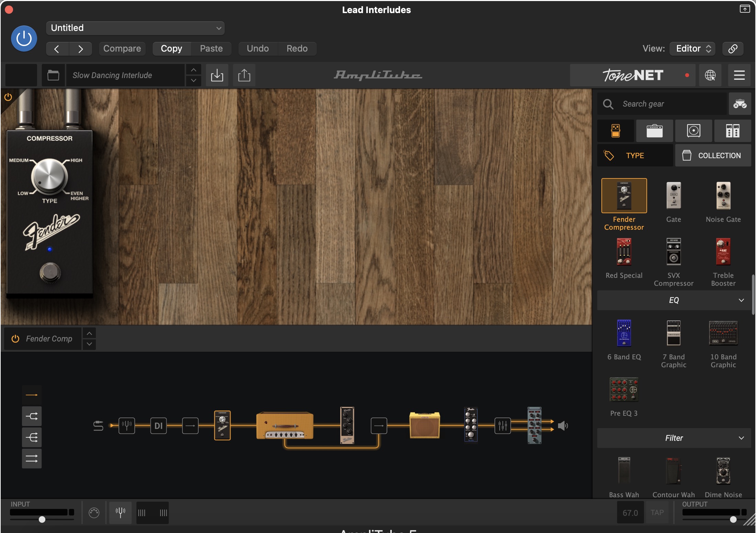
Task: Open the ToneNET panel
Action: 633,75
